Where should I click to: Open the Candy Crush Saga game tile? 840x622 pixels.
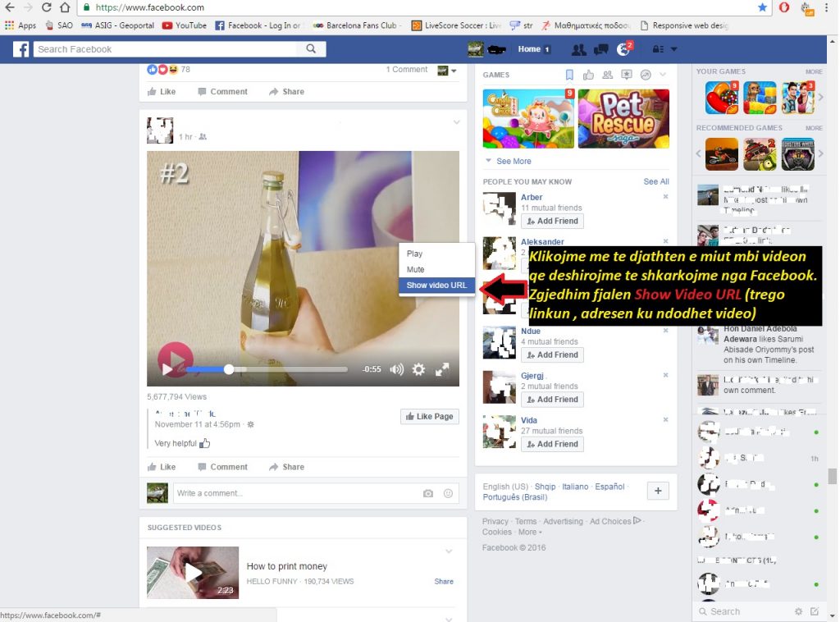tap(528, 119)
